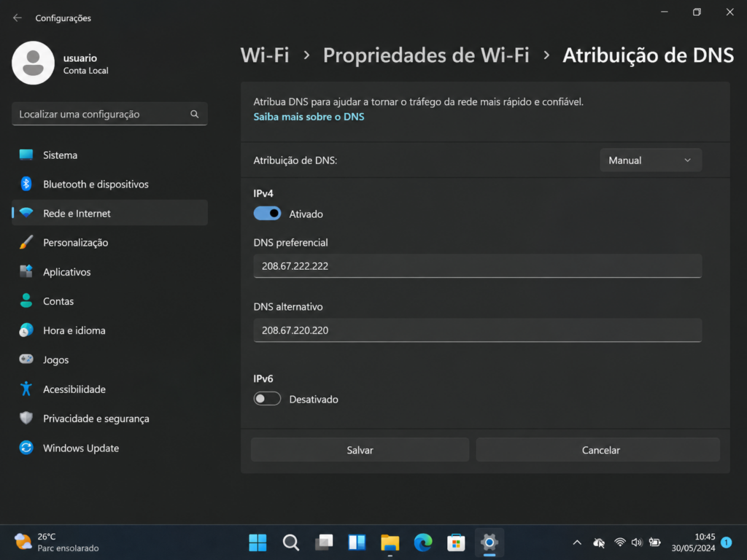
Task: Open Aplicativos settings category
Action: click(x=109, y=271)
